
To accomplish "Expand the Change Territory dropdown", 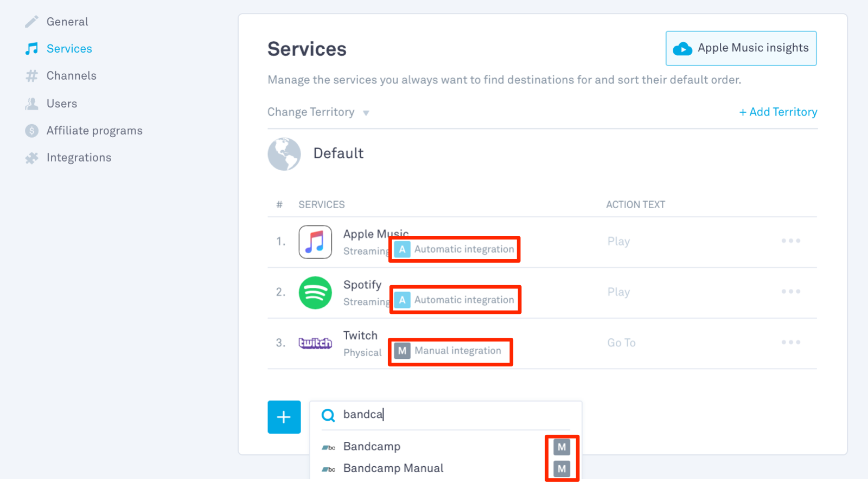I will coord(318,112).
